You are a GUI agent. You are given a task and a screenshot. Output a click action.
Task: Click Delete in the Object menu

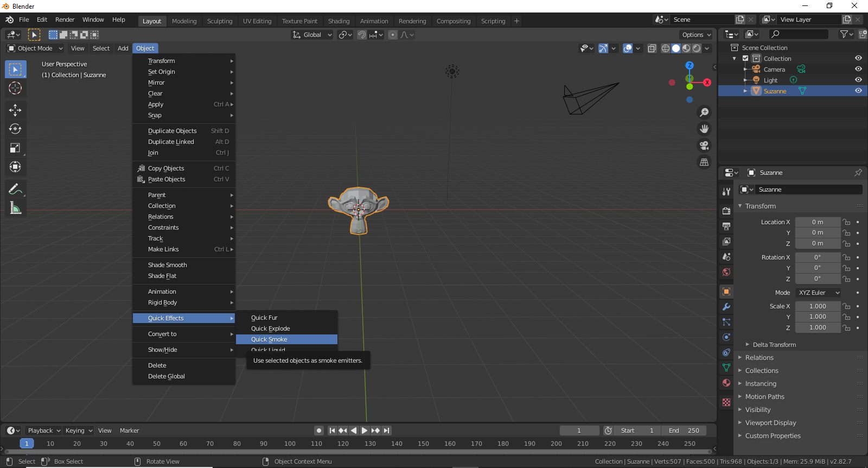(x=184, y=365)
